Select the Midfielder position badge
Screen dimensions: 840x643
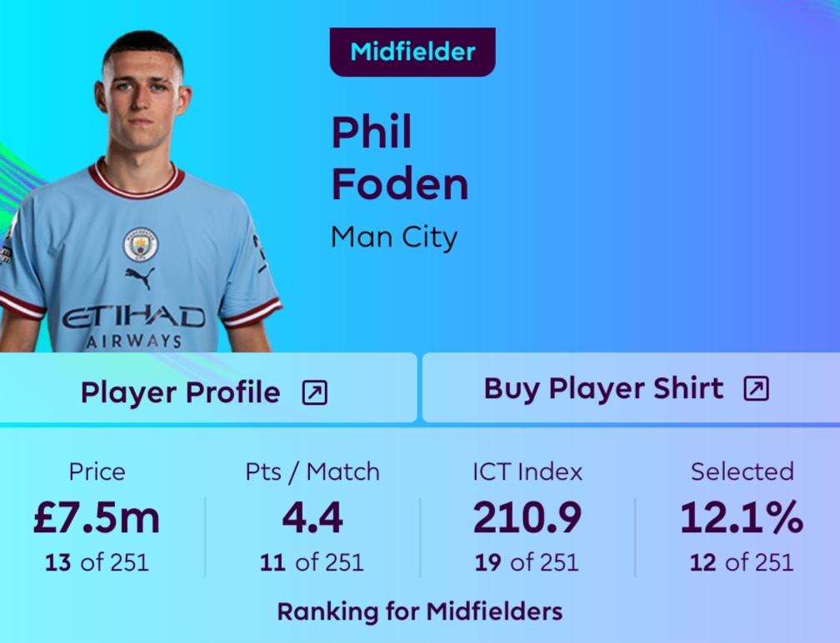click(x=412, y=52)
